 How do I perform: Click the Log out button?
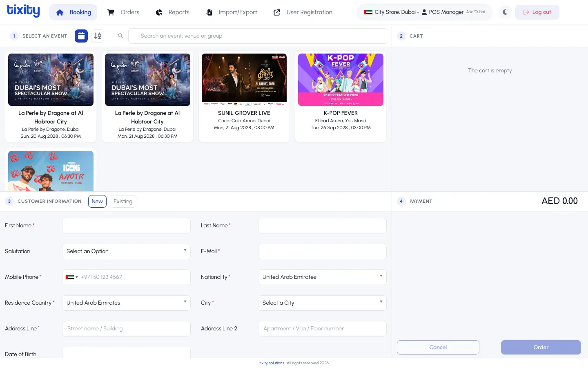pos(537,12)
